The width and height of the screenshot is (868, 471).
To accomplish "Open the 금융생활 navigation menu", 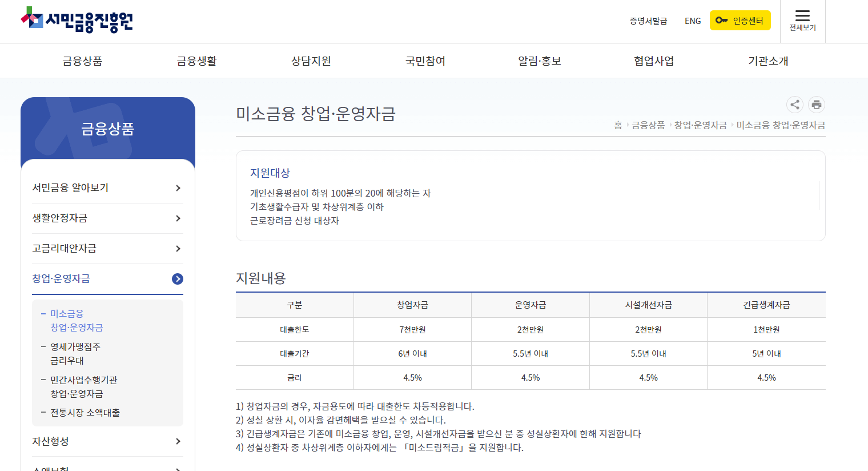I will 196,61.
